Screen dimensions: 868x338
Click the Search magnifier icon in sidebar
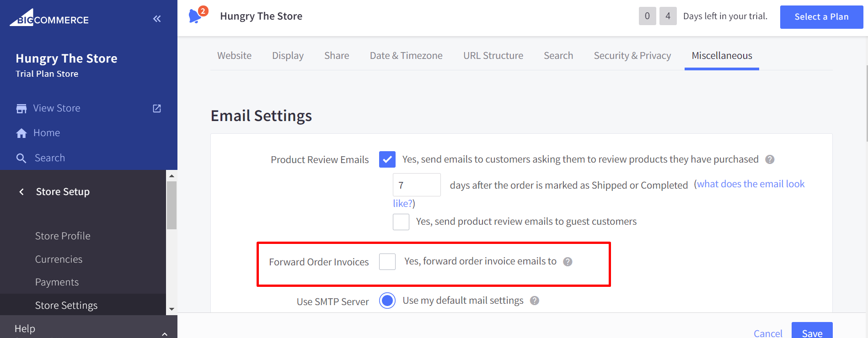click(x=21, y=158)
